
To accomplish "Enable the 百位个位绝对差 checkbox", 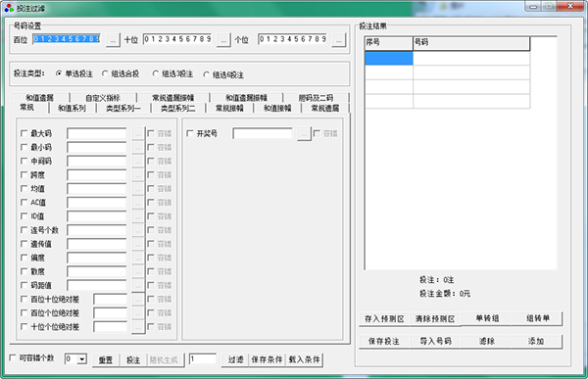I will tap(24, 313).
